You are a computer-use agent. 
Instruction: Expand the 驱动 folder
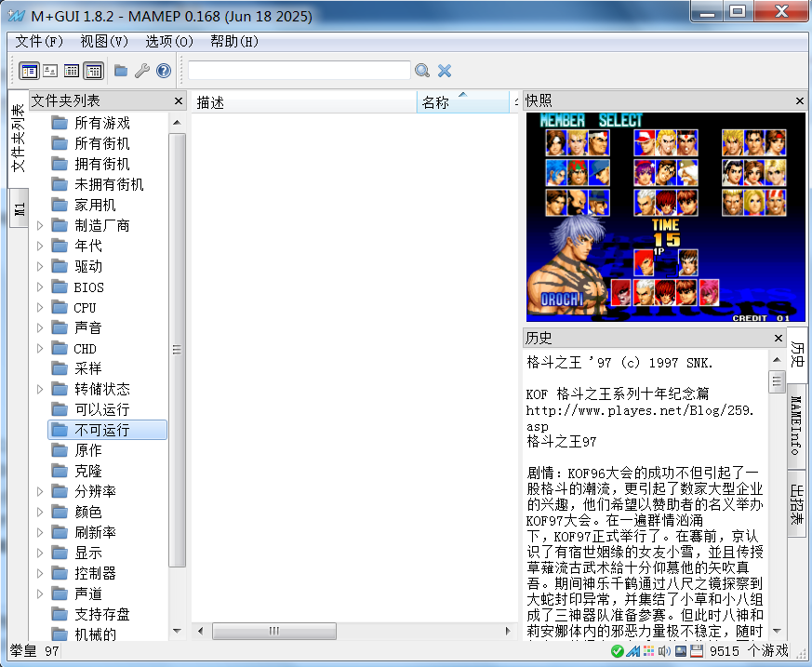coord(40,267)
